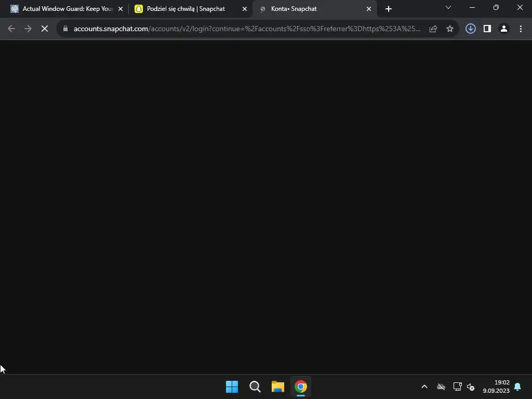
Task: Open Chrome downloads indicator
Action: tap(471, 29)
